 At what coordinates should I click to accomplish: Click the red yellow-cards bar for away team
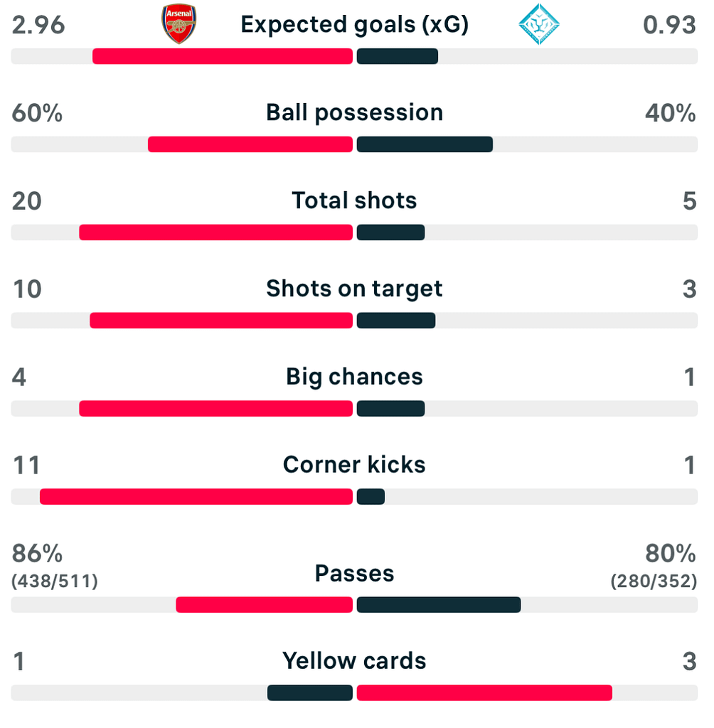click(484, 692)
